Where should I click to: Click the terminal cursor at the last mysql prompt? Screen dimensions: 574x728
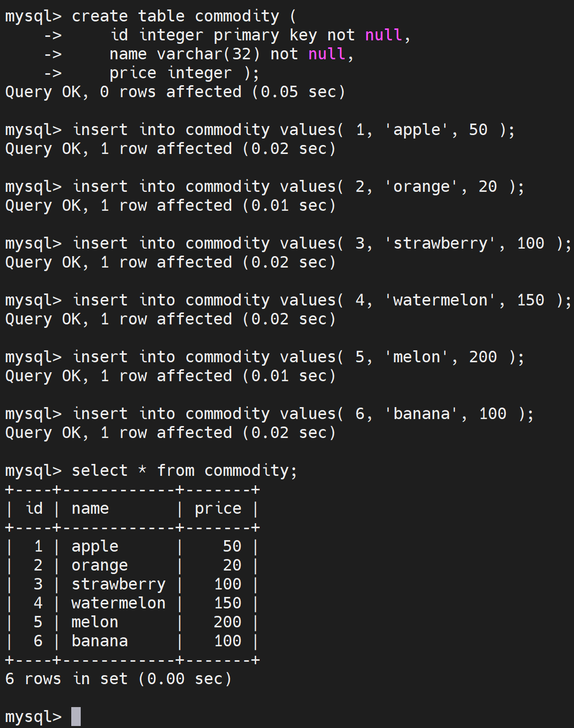click(76, 717)
